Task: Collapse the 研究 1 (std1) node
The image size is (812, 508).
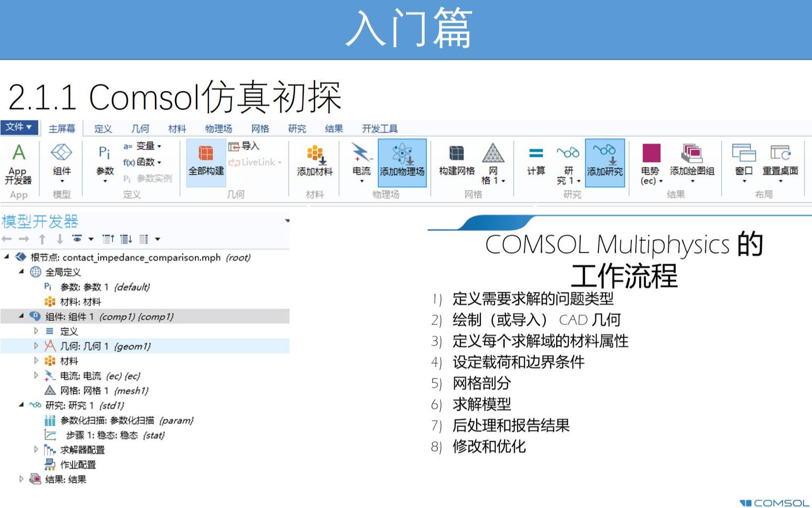Action: [x=21, y=405]
